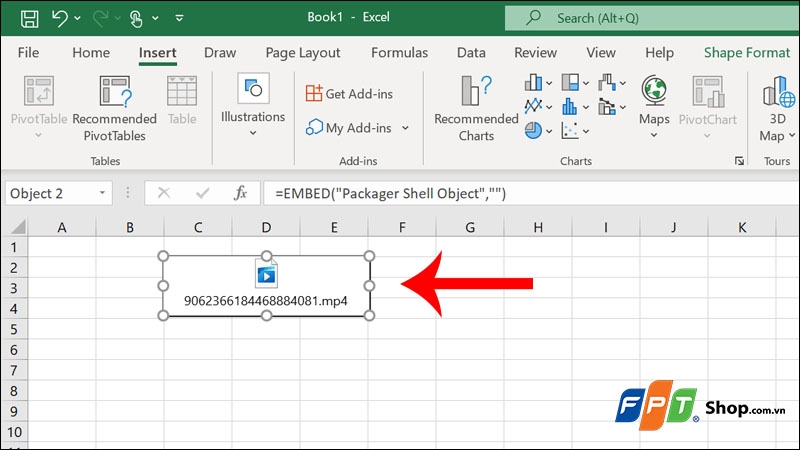Image resolution: width=800 pixels, height=450 pixels.
Task: Open the Maps chart button
Action: (654, 106)
